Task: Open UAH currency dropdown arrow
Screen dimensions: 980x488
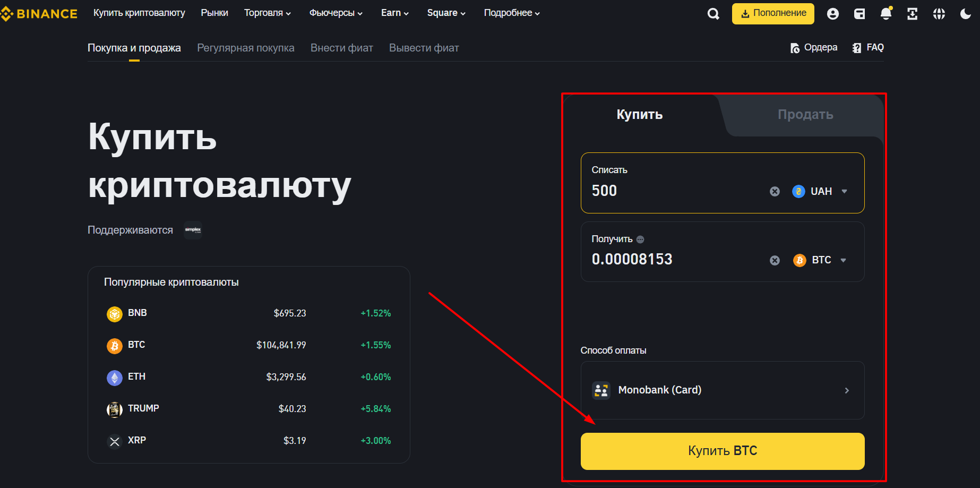Action: point(844,191)
